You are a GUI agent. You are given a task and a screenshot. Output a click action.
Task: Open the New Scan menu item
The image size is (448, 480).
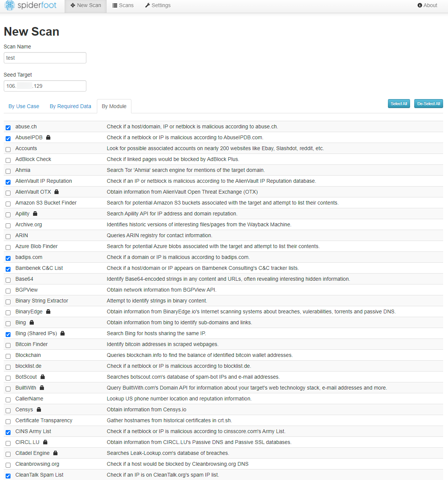(x=86, y=5)
